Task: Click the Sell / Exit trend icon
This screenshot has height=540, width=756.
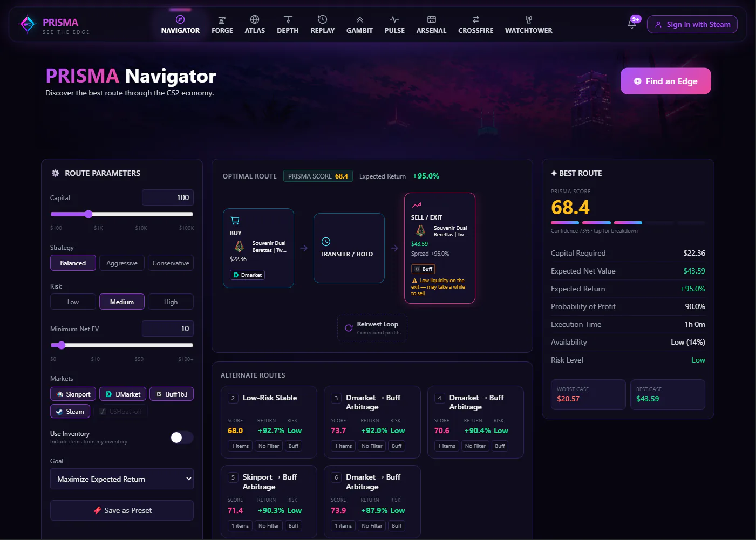Action: (417, 205)
